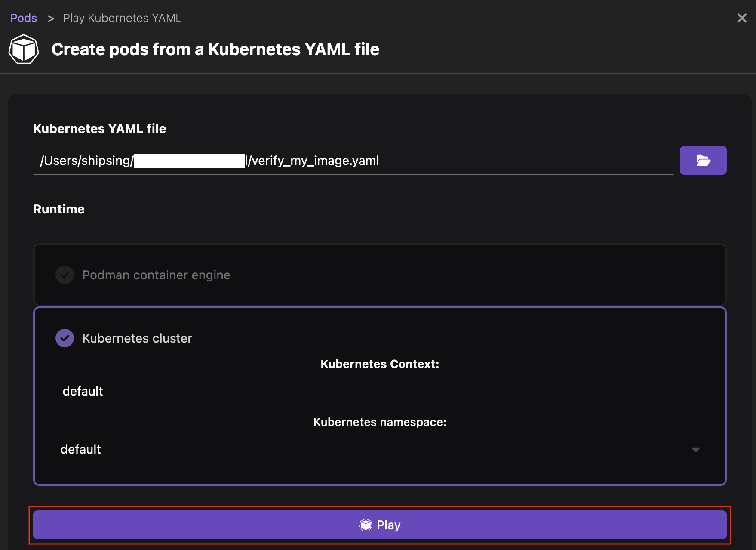Click the Kubernetes YAML file path field
Image resolution: width=756 pixels, height=550 pixels.
point(353,161)
